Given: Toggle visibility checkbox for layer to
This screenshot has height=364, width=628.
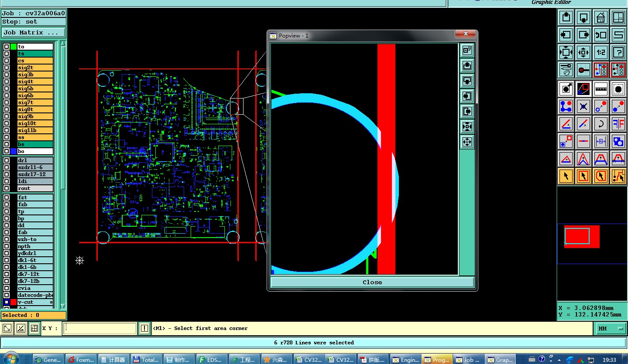Looking at the screenshot, I should [x=7, y=47].
